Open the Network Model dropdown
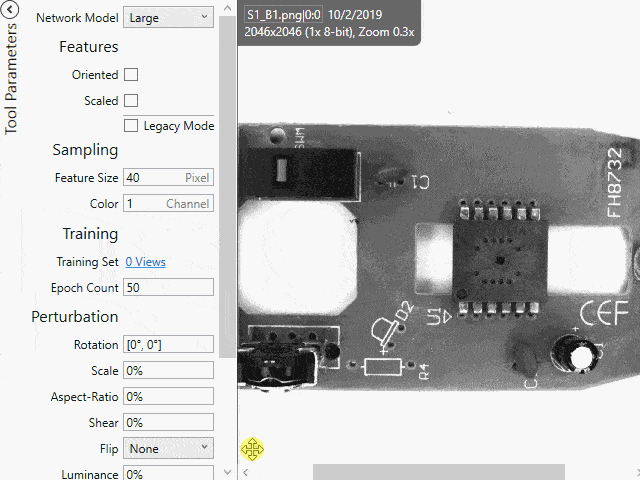The image size is (640, 480). point(168,18)
